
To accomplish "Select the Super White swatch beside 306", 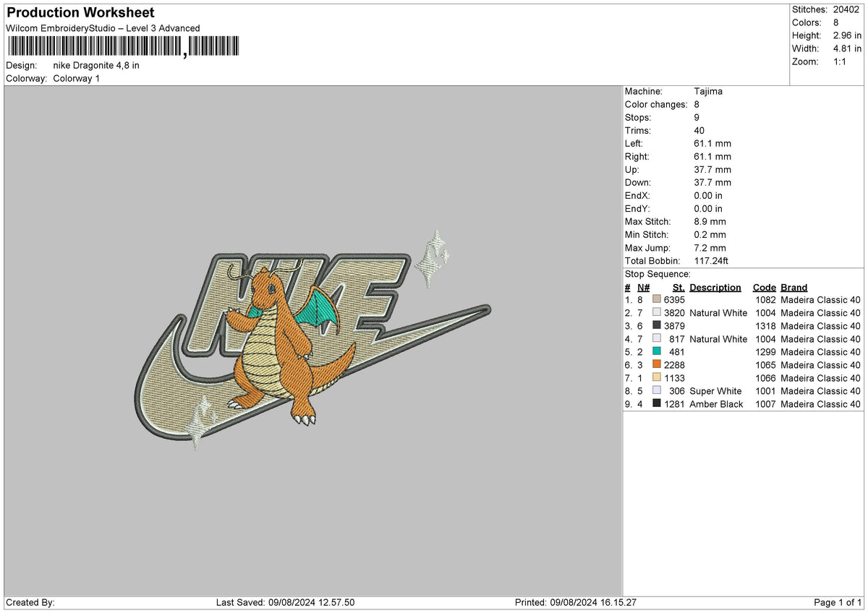I will point(657,391).
